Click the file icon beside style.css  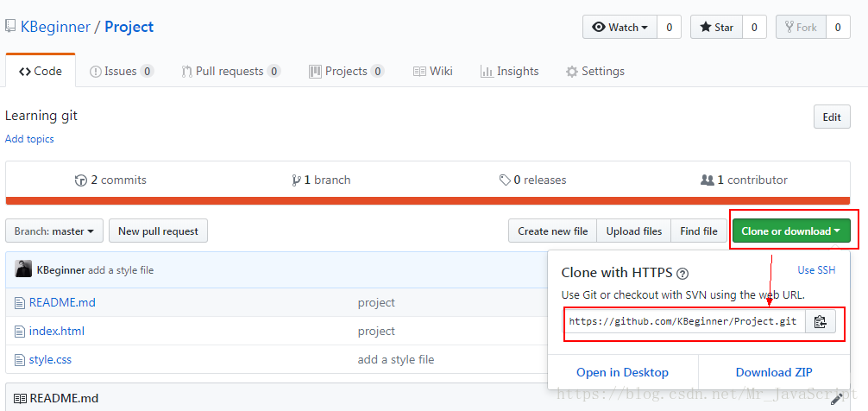coord(20,360)
